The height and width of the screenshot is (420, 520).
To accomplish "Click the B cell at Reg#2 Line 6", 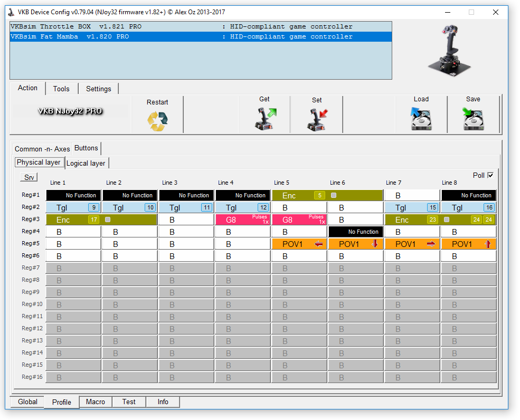I will pyautogui.click(x=356, y=208).
